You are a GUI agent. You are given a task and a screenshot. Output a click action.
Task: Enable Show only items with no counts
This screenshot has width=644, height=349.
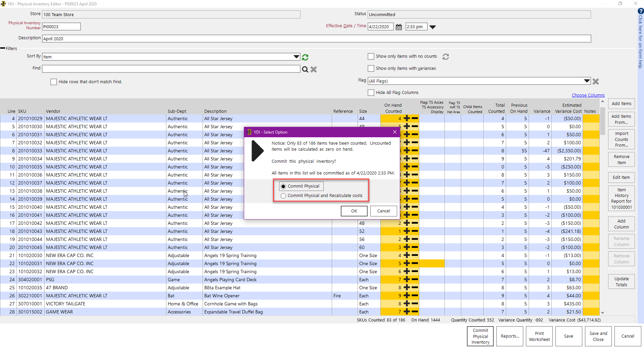(x=371, y=56)
